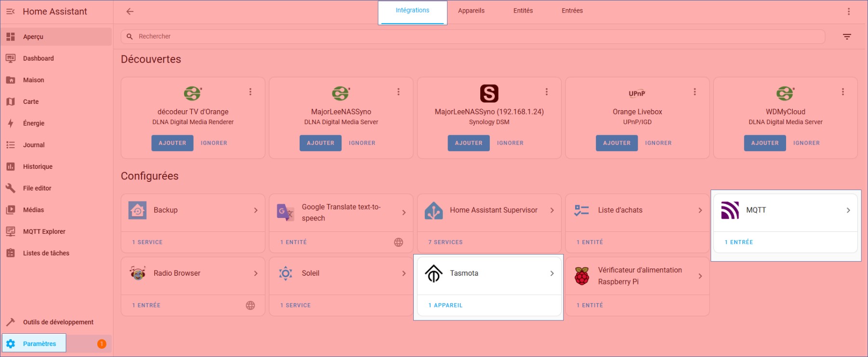868x357 pixels.
Task: Open Aperçu in the sidebar
Action: click(x=57, y=37)
